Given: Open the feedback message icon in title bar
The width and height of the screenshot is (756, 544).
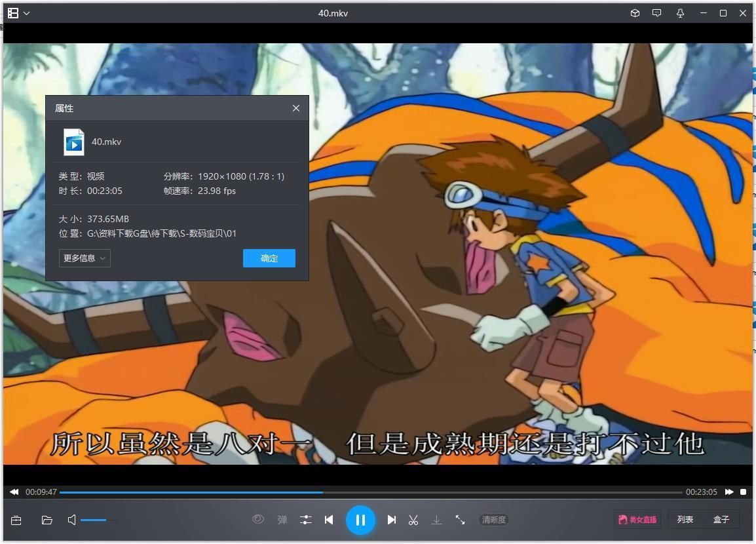Looking at the screenshot, I should click(x=657, y=13).
